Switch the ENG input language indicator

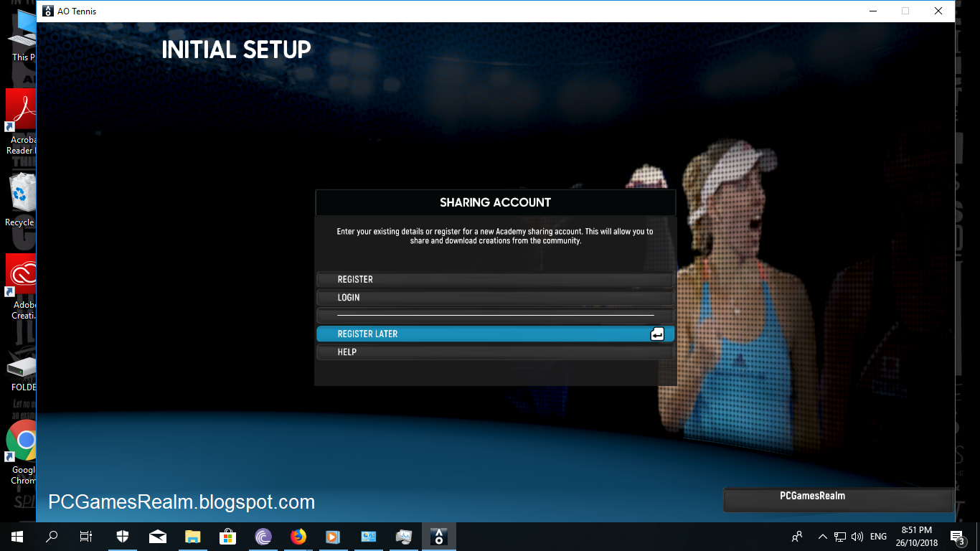tap(878, 536)
